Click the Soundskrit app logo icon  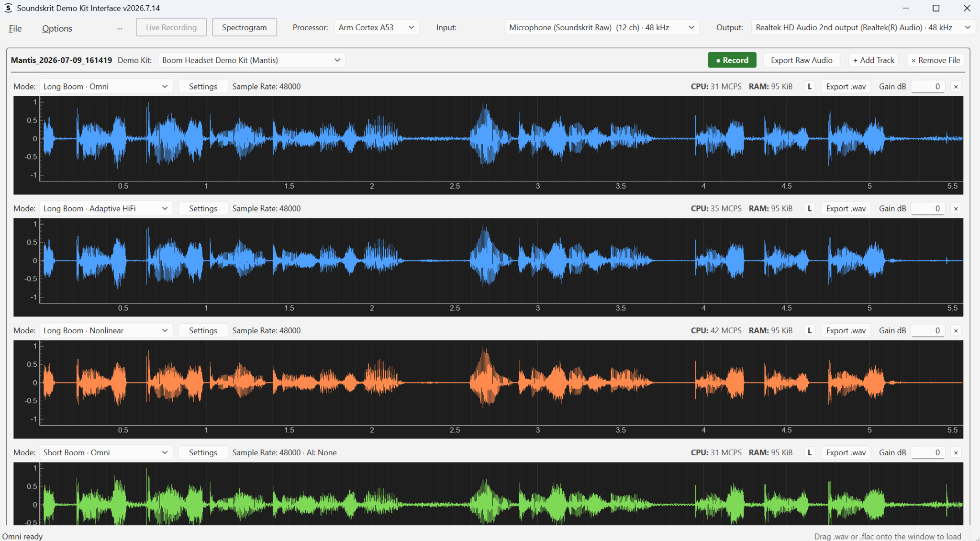click(8, 8)
